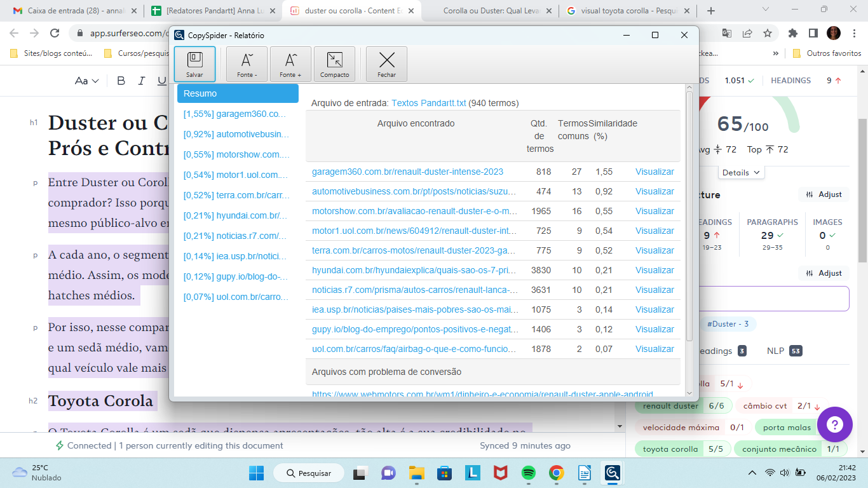Open the weather widget showing 25°C Nublado
The height and width of the screenshot is (488, 868).
coord(37,473)
